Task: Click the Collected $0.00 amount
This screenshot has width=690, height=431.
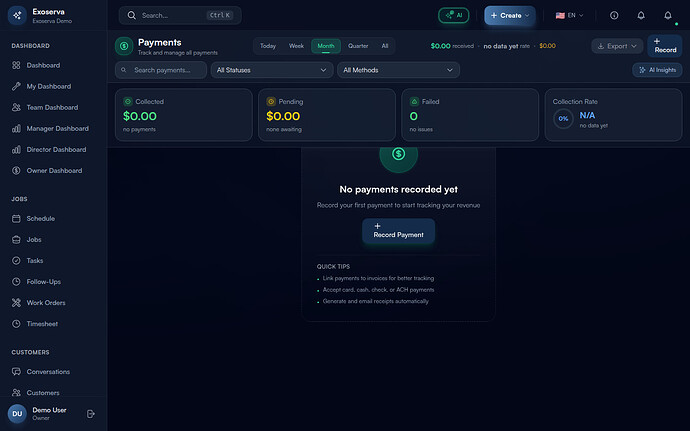Action: pyautogui.click(x=139, y=116)
